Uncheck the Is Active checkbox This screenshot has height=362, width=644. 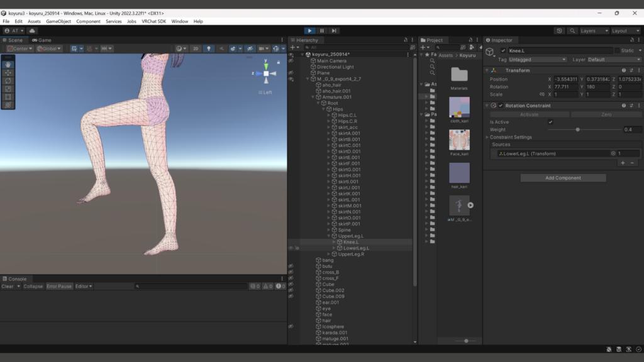(x=550, y=122)
